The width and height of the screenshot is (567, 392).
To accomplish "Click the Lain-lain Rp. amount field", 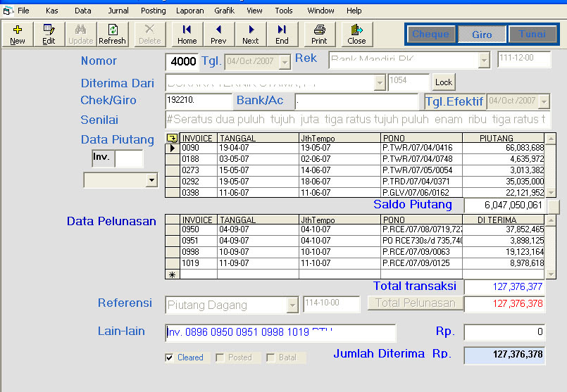I will (x=504, y=332).
